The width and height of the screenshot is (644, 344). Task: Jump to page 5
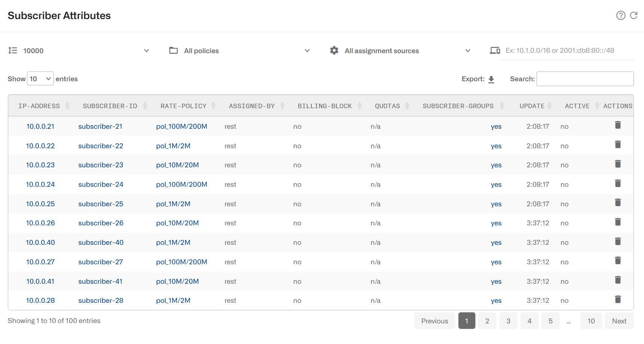tap(550, 321)
